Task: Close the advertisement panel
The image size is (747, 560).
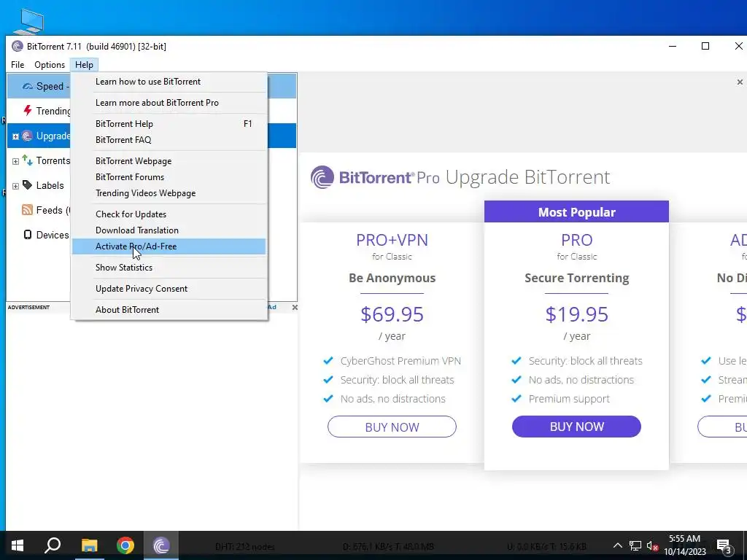Action: click(x=295, y=307)
